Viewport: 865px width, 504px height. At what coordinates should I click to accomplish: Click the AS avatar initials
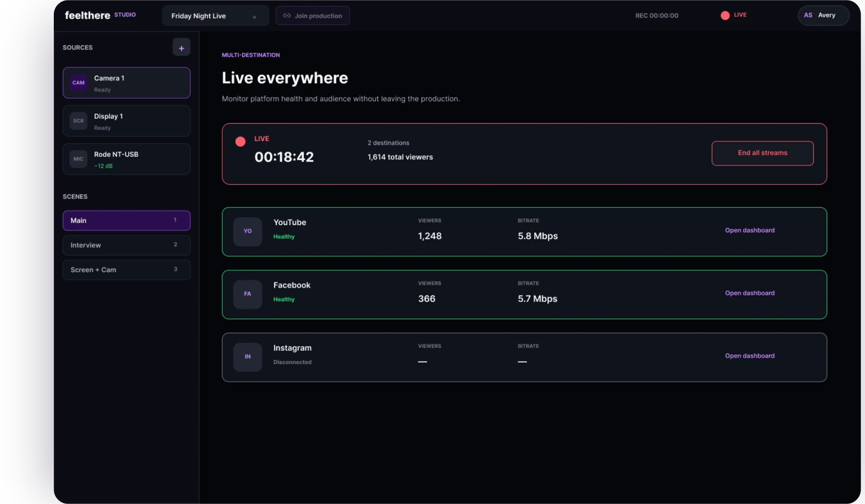(808, 15)
